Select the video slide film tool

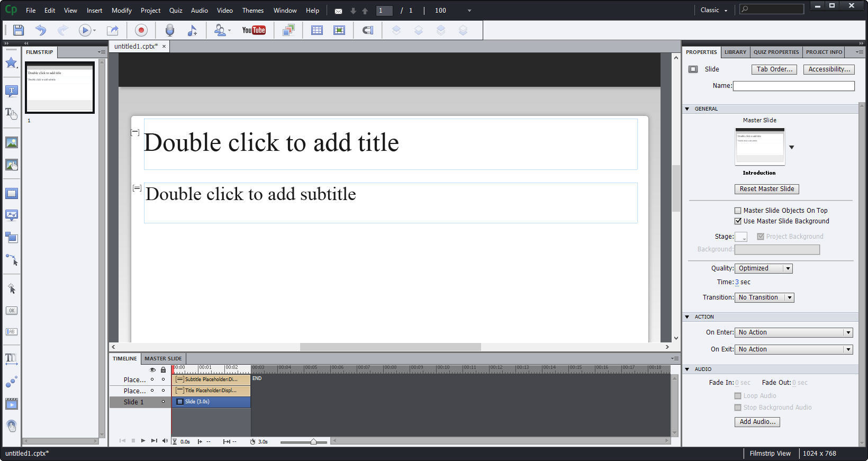tap(11, 404)
